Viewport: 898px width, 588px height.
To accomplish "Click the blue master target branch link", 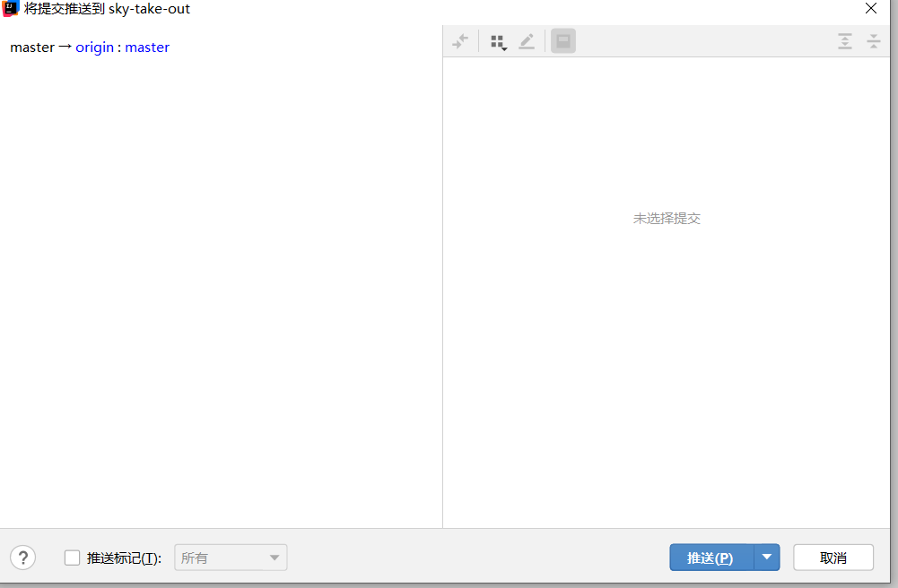I will [147, 48].
